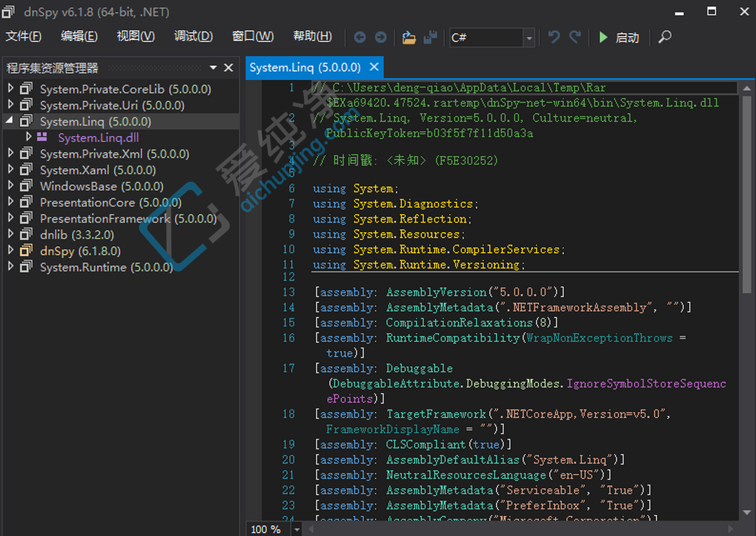Expand the System.Linq.dll module node
This screenshot has height=536, width=756.
28,137
